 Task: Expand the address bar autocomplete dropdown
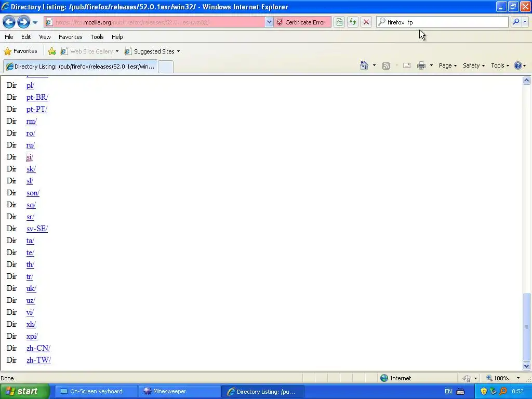click(269, 22)
